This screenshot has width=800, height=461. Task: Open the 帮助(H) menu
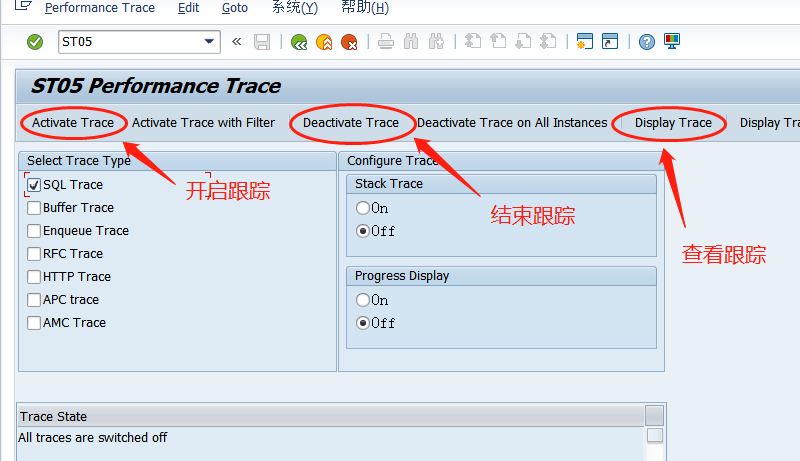365,8
